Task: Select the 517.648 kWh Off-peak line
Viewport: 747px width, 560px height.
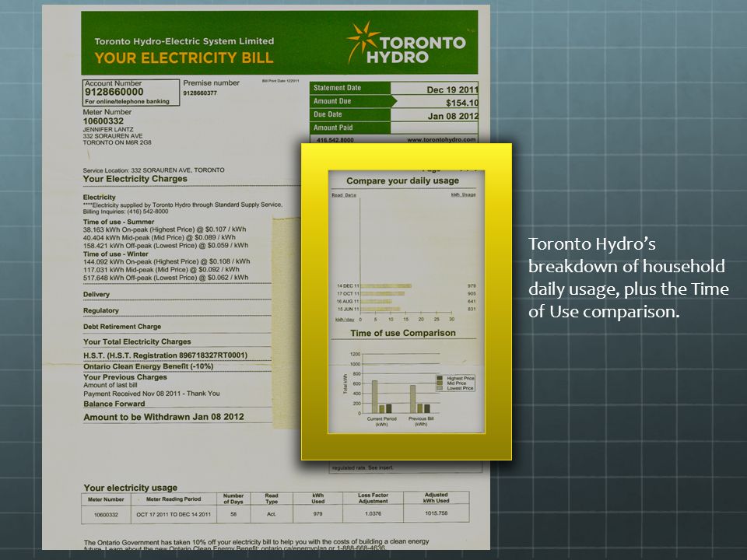Action: coord(165,278)
